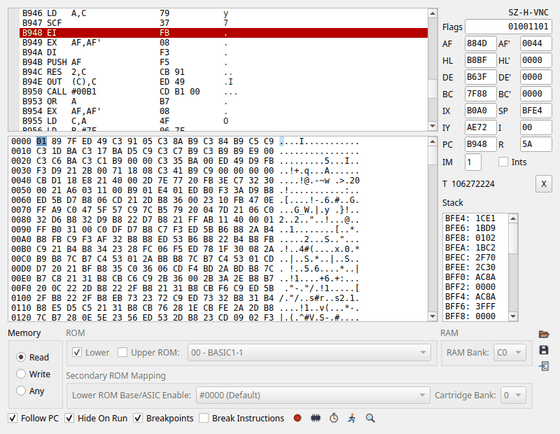560x434 pixels.
Task: Click memory dump scrollbar up arrow
Action: 432,142
